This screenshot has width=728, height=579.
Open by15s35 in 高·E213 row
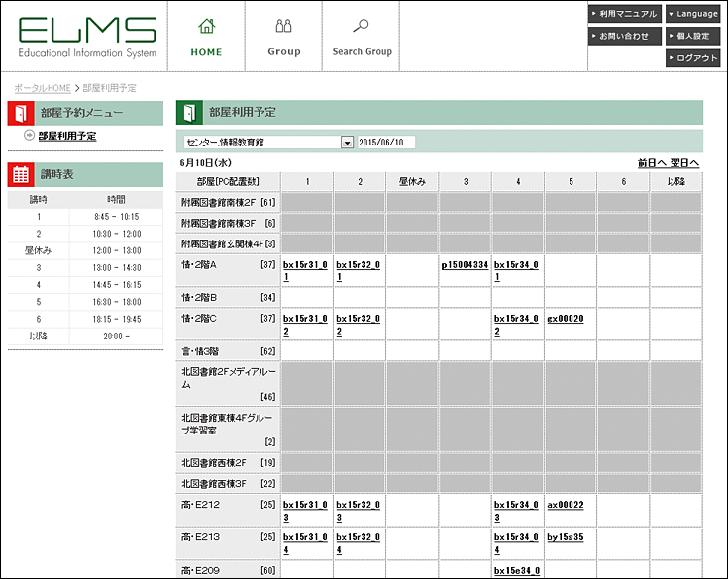point(566,537)
